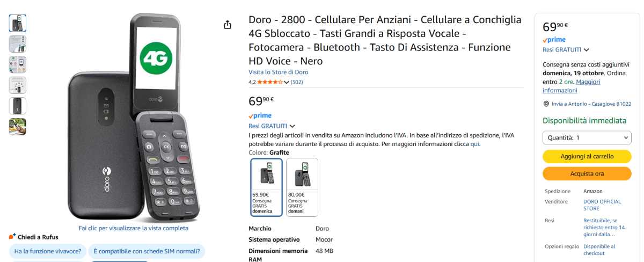Click the star rating icons
The width and height of the screenshot is (644, 262).
(x=269, y=82)
